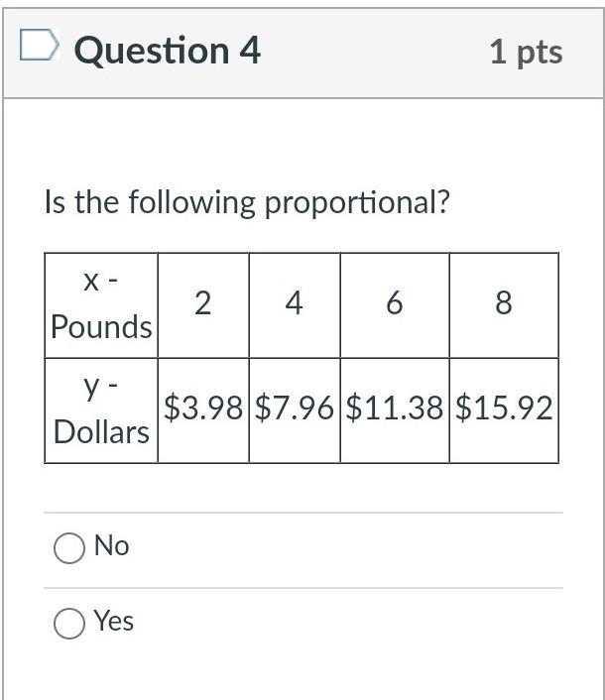Click the No answer label text
The width and height of the screenshot is (605, 700).
[x=112, y=545]
